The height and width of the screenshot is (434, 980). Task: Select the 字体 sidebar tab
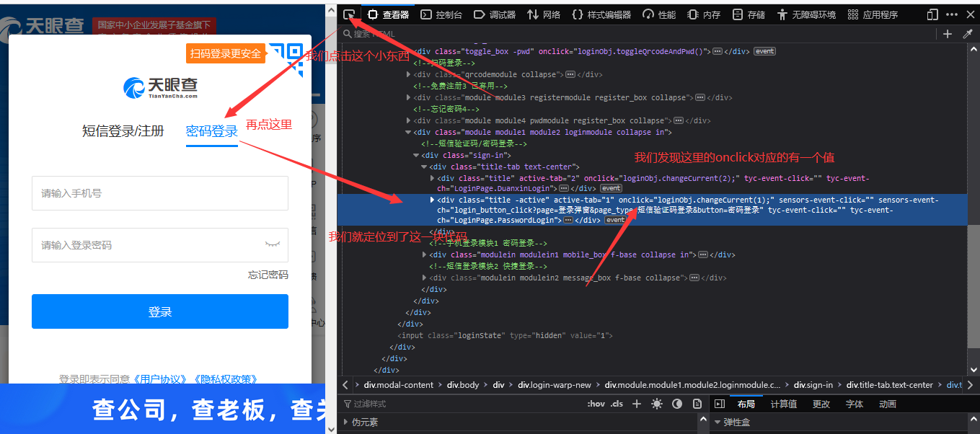click(854, 404)
